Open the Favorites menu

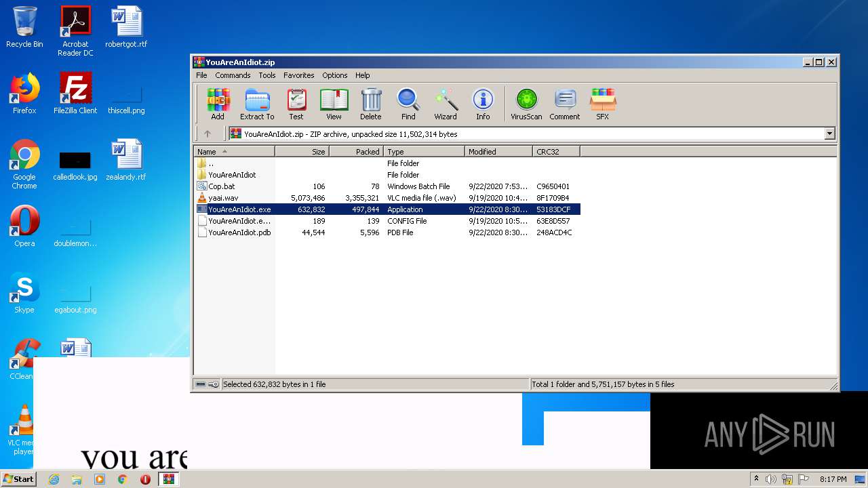[299, 75]
